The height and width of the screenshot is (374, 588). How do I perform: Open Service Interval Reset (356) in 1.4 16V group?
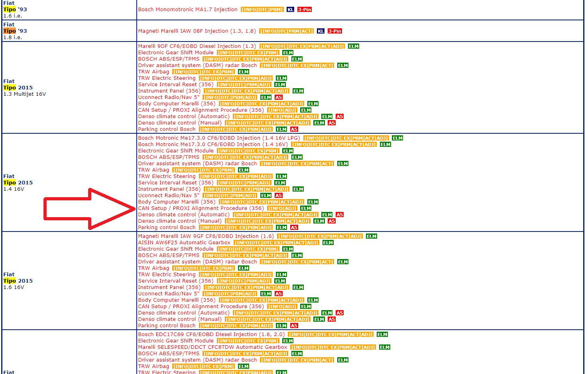click(x=176, y=183)
